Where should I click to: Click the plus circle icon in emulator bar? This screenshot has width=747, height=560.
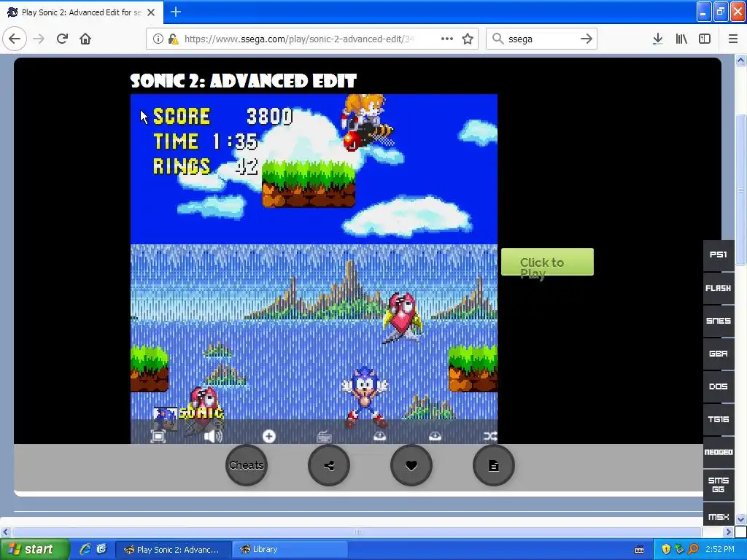[268, 436]
